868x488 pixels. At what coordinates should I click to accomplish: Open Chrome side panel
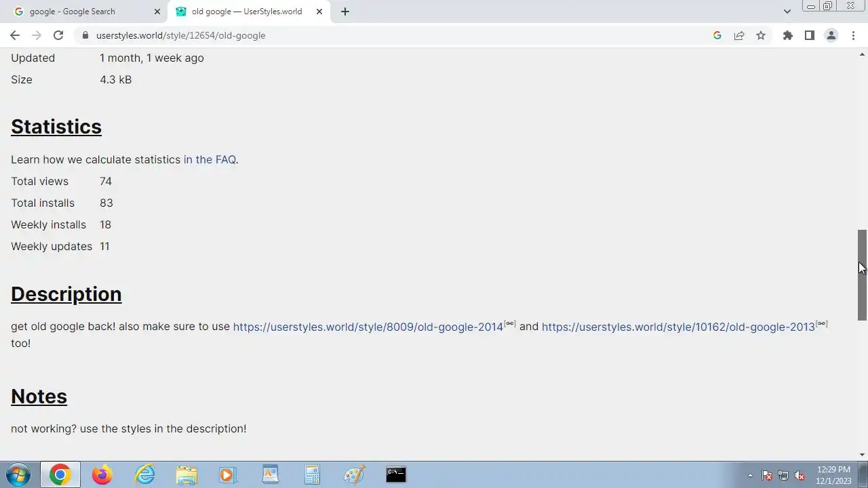click(809, 35)
